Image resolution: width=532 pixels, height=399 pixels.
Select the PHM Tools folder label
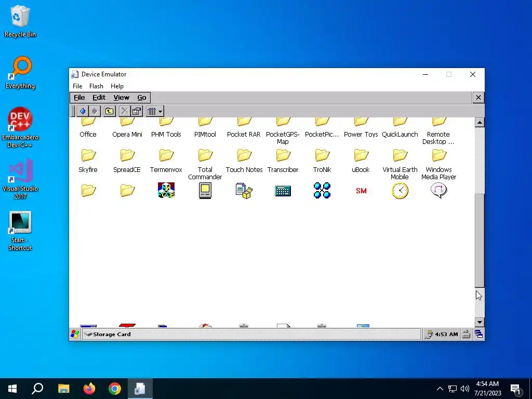[x=166, y=135]
